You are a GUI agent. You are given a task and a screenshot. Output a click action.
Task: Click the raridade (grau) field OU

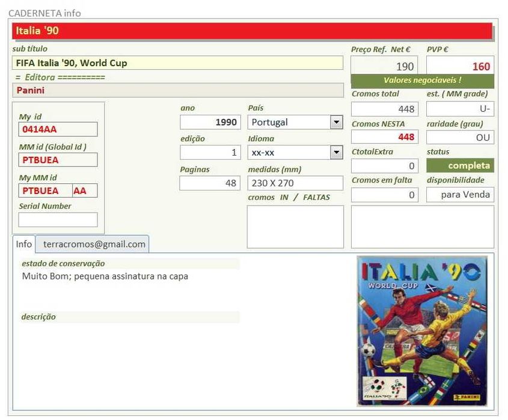[460, 137]
